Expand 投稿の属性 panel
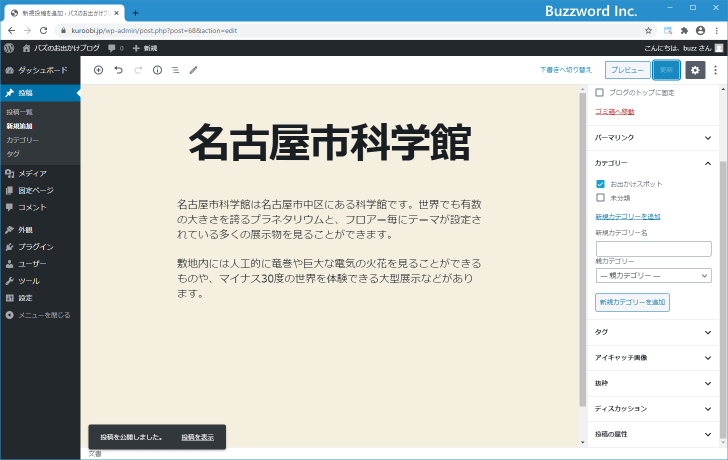 [x=653, y=434]
